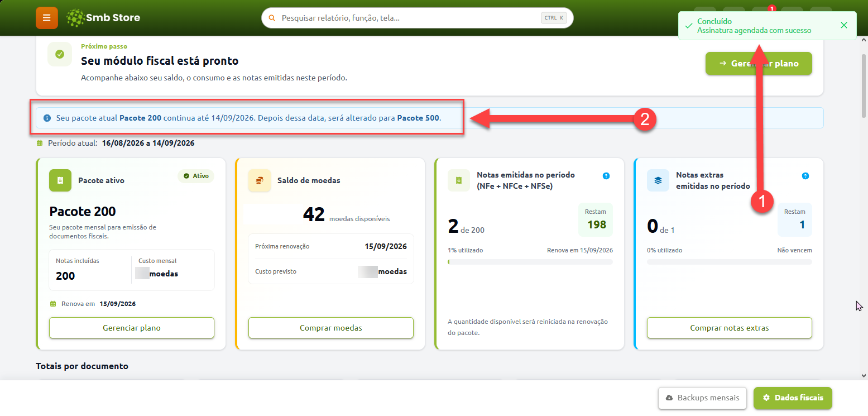Open help for Notas emitidas no período
This screenshot has height=416, width=868.
click(606, 176)
